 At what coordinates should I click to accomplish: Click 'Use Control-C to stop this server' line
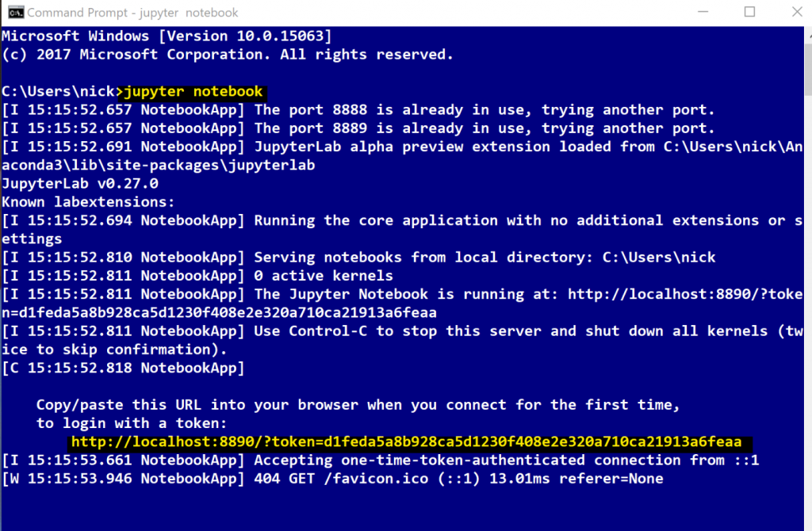[402, 331]
